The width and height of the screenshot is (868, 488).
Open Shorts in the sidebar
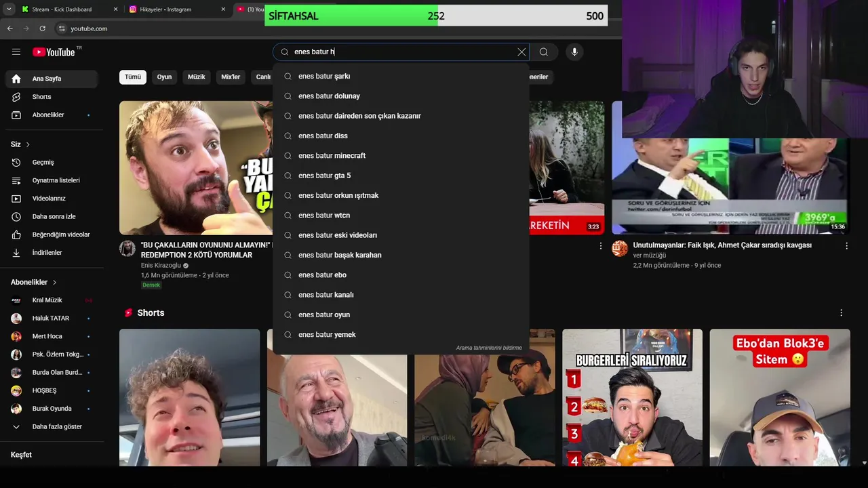point(52,97)
